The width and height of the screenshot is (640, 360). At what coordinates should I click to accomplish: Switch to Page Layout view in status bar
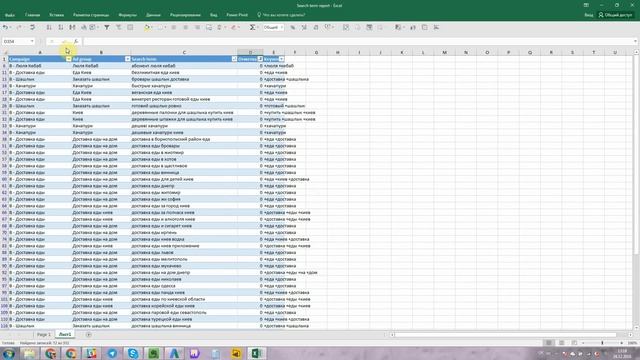click(562, 343)
